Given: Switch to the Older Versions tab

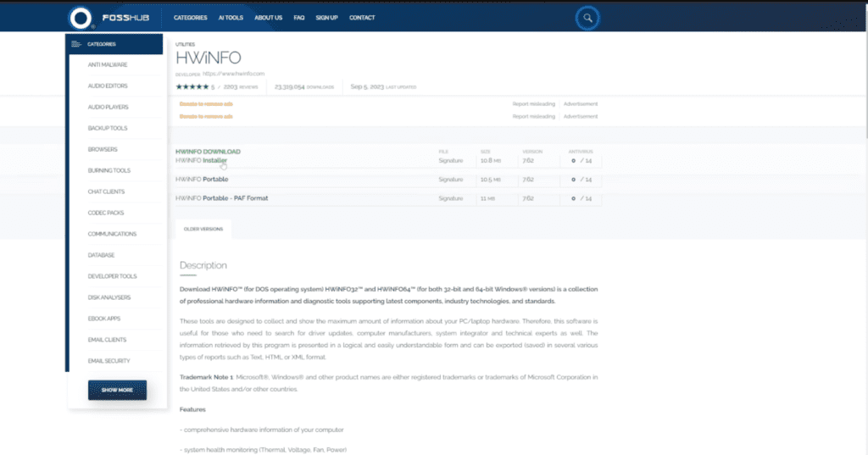Looking at the screenshot, I should click(x=203, y=228).
